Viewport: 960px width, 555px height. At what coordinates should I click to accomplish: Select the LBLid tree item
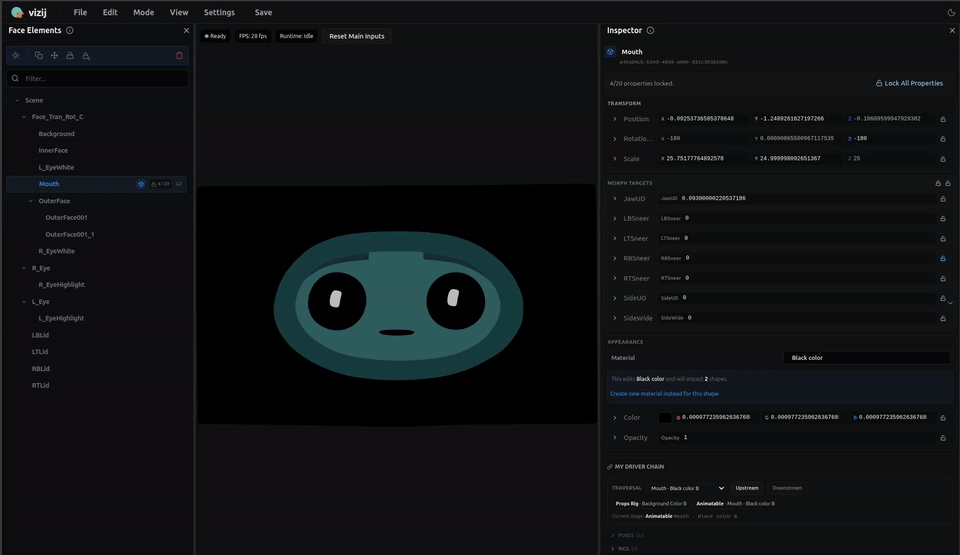coord(40,336)
